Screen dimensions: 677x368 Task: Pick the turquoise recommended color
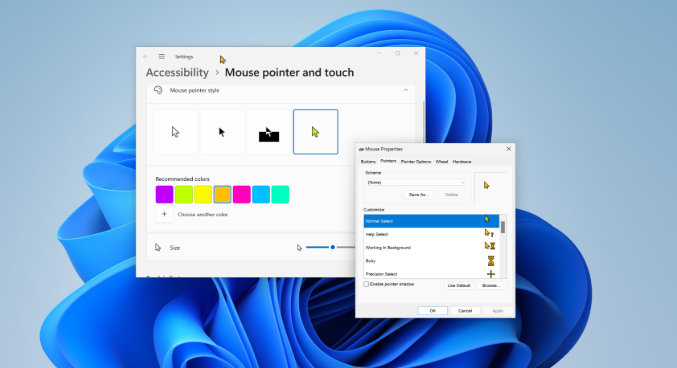coord(280,194)
